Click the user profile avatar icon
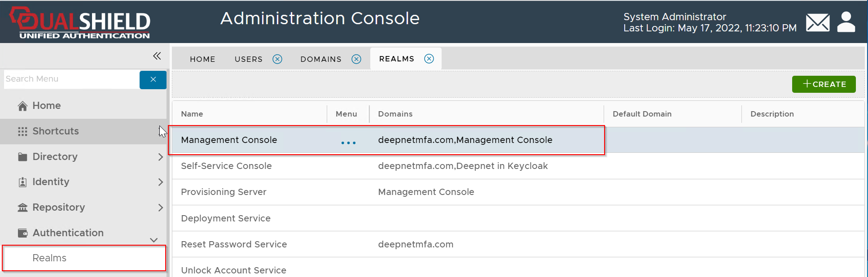Screen dimensions: 868x277 tap(846, 22)
